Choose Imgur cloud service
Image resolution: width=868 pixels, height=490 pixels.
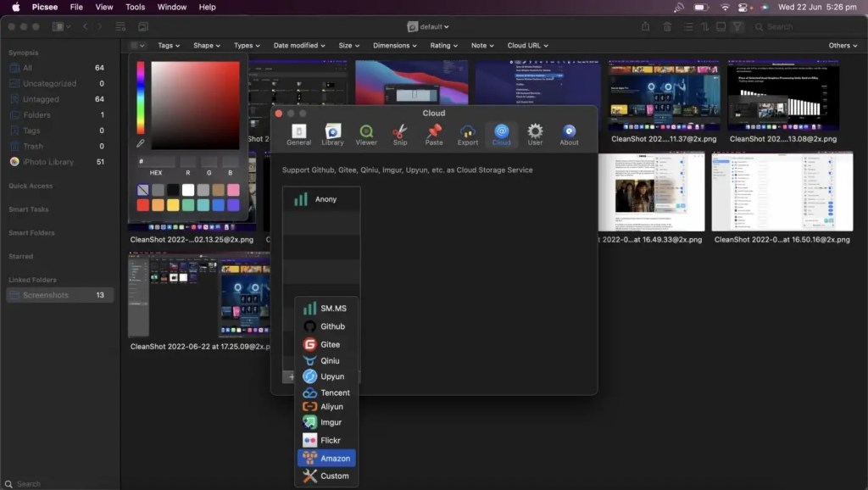326,422
